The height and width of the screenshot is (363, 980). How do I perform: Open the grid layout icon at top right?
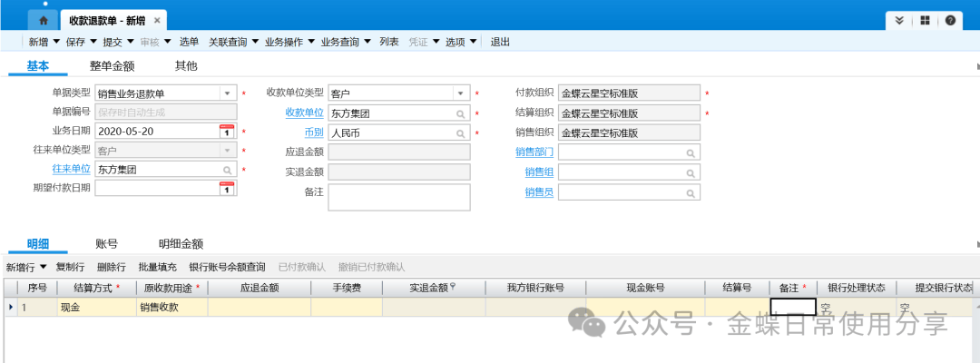tap(925, 20)
